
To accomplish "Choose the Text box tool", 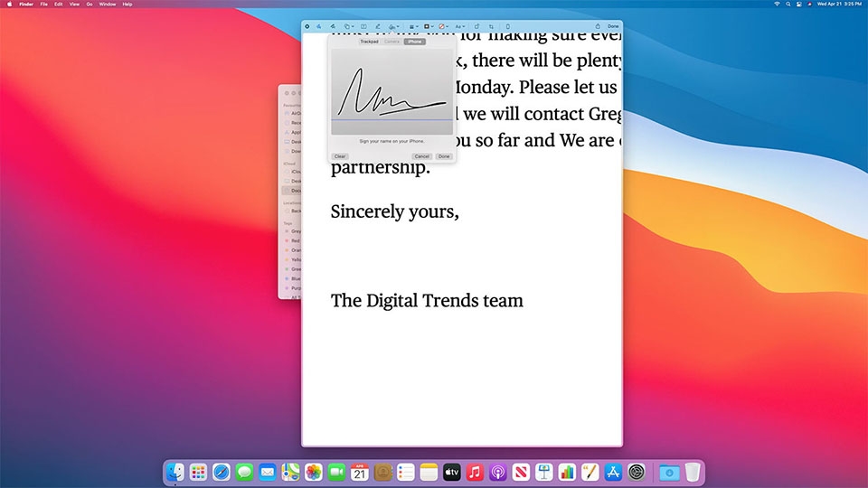I will pos(363,26).
